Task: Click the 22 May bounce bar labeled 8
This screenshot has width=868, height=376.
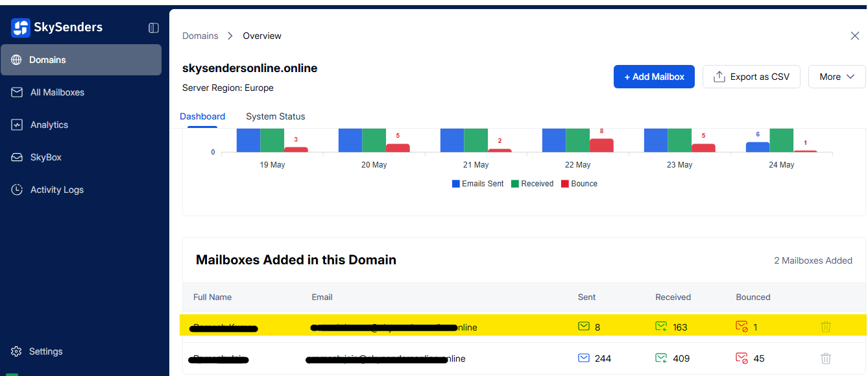Action: click(601, 145)
